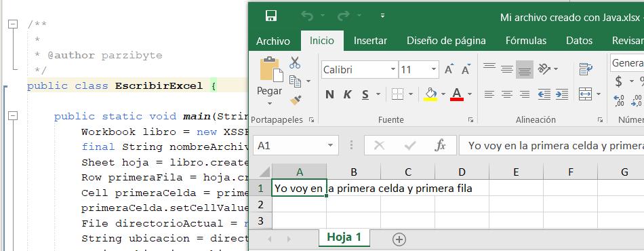Viewport: 644px width, 251px height.
Task: Open the Alineación dialog launcher
Action: (600, 120)
